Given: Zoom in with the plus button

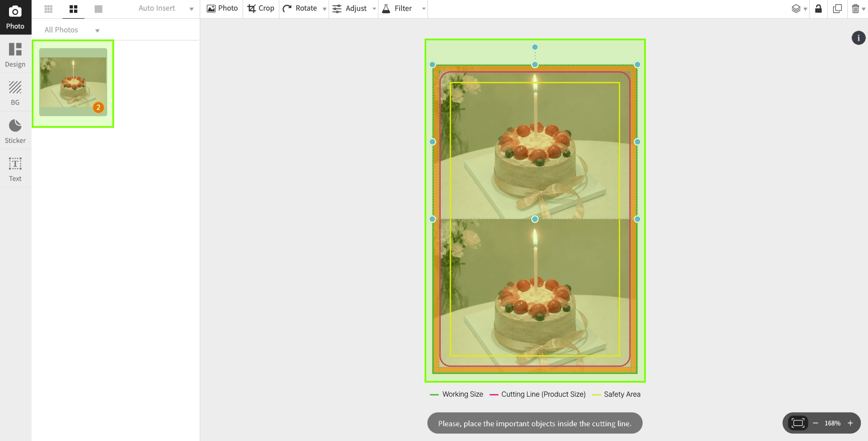Looking at the screenshot, I should pos(850,423).
